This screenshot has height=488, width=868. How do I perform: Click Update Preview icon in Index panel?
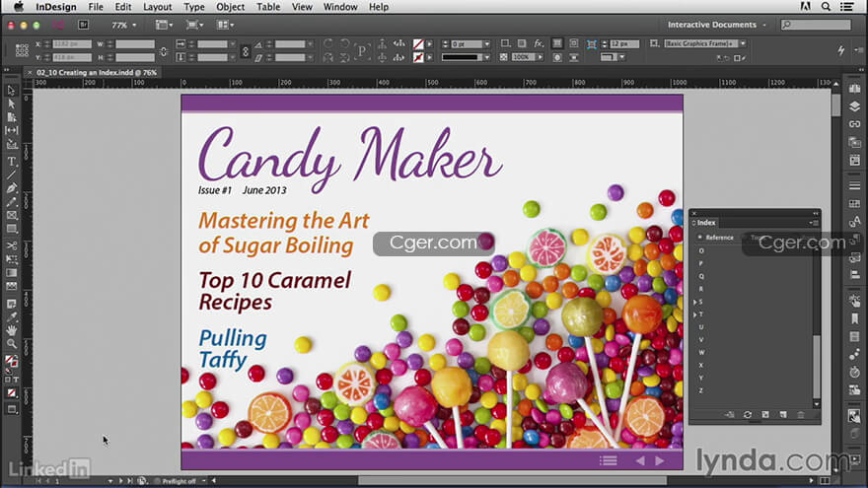[748, 414]
